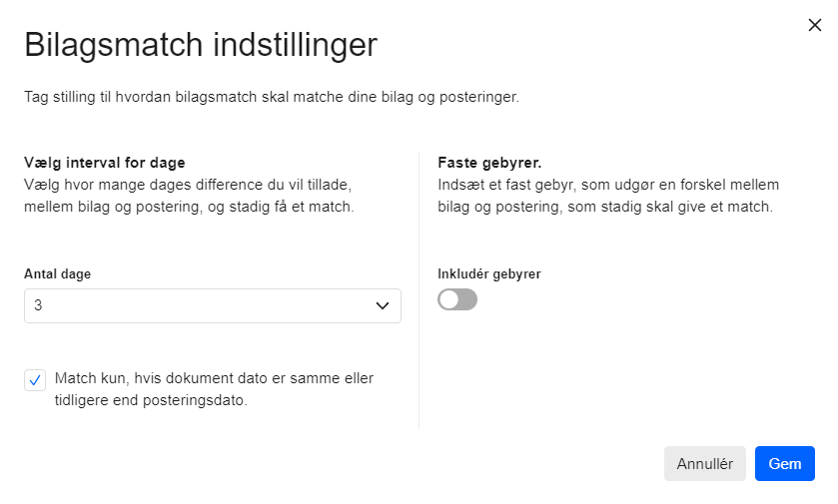The image size is (838, 504).
Task: Click the 'Indsæt et fast gebyr' description text
Action: pyautogui.click(x=608, y=196)
